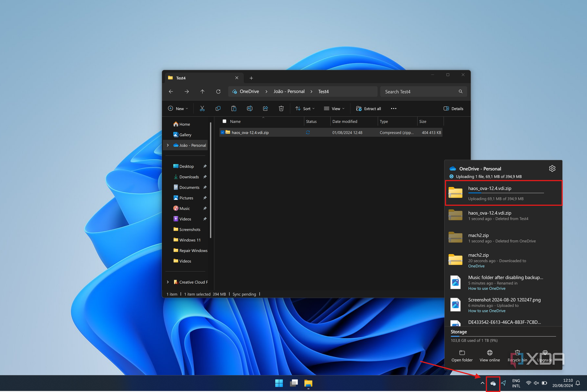Open the OneDrive icon in the system tray
The height and width of the screenshot is (392, 587).
pyautogui.click(x=493, y=383)
